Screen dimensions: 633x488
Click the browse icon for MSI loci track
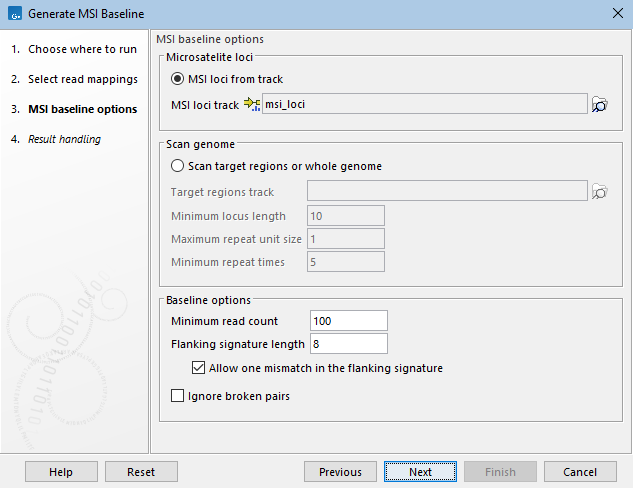(599, 105)
